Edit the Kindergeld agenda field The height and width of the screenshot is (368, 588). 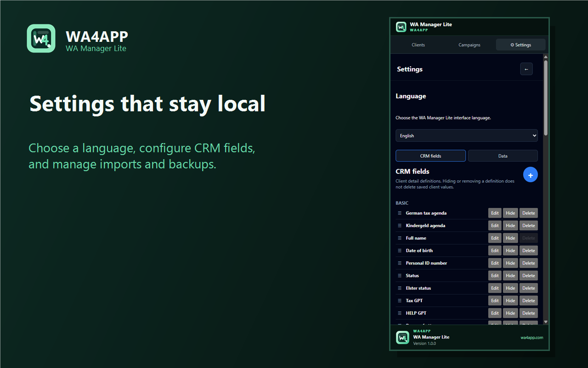(495, 225)
